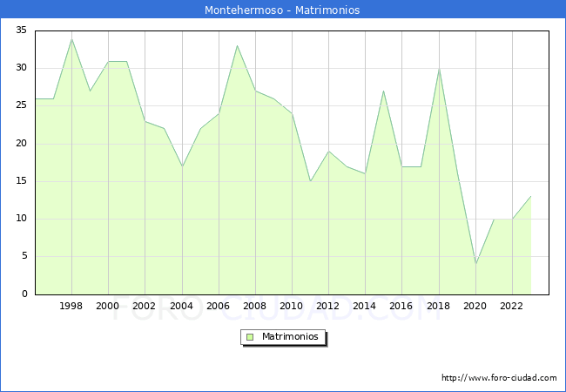Click the x-axis label 2012
The width and height of the screenshot is (566, 392).
coord(327,306)
